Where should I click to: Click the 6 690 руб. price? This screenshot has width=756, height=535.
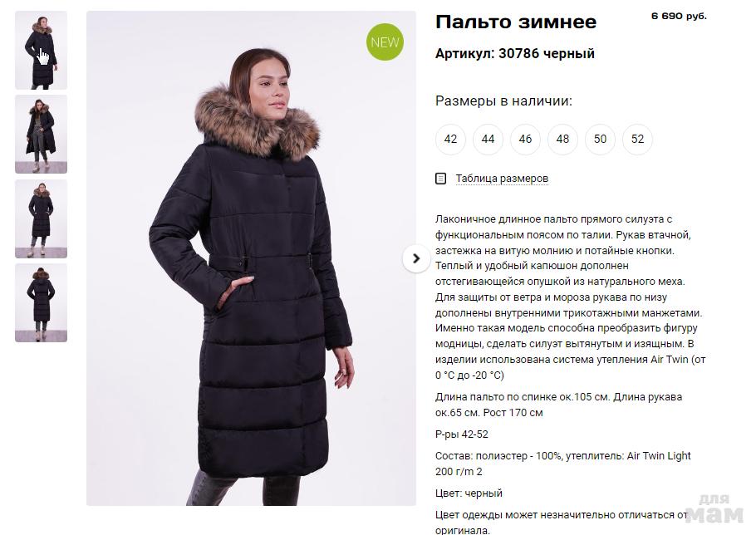point(679,16)
